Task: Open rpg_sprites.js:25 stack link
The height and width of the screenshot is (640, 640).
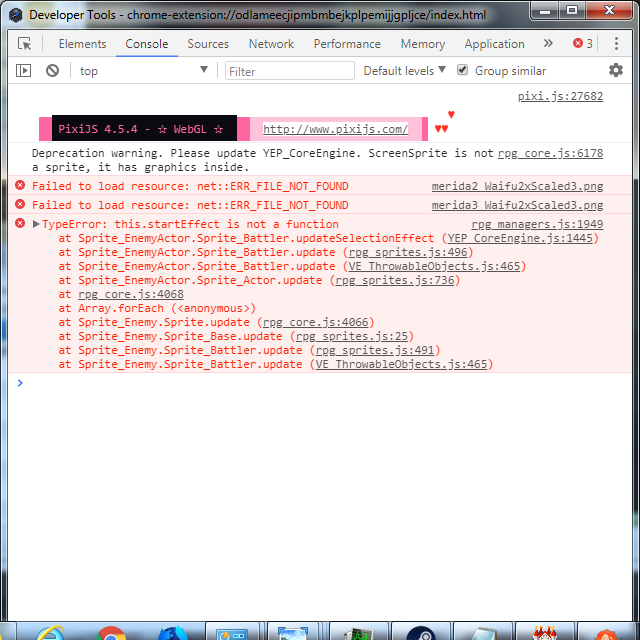Action: coord(352,336)
